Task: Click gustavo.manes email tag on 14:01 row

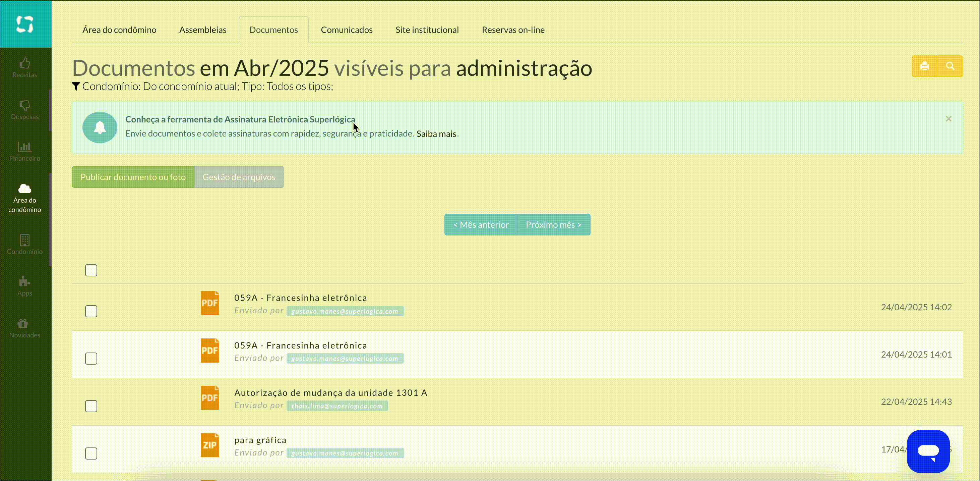Action: (x=345, y=358)
